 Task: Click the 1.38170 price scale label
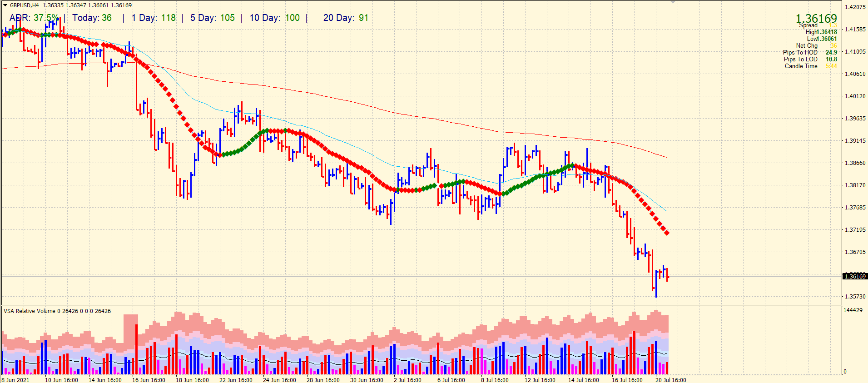(855, 185)
